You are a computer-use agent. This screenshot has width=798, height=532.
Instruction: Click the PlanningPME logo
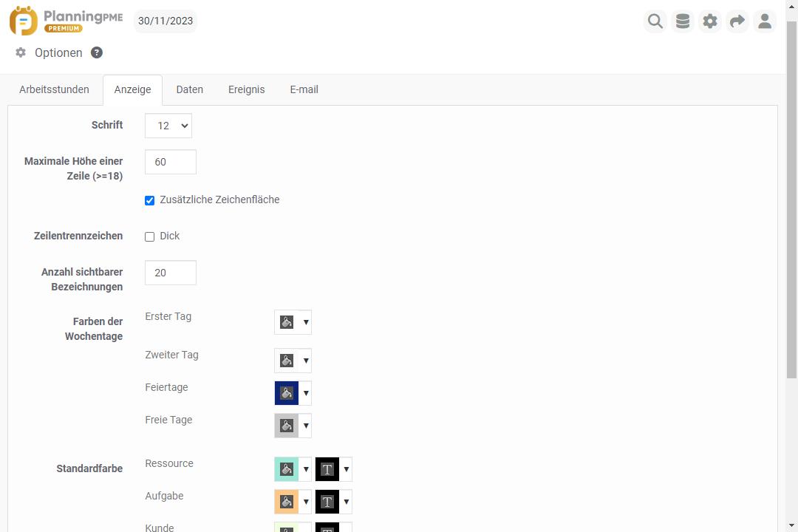click(66, 21)
